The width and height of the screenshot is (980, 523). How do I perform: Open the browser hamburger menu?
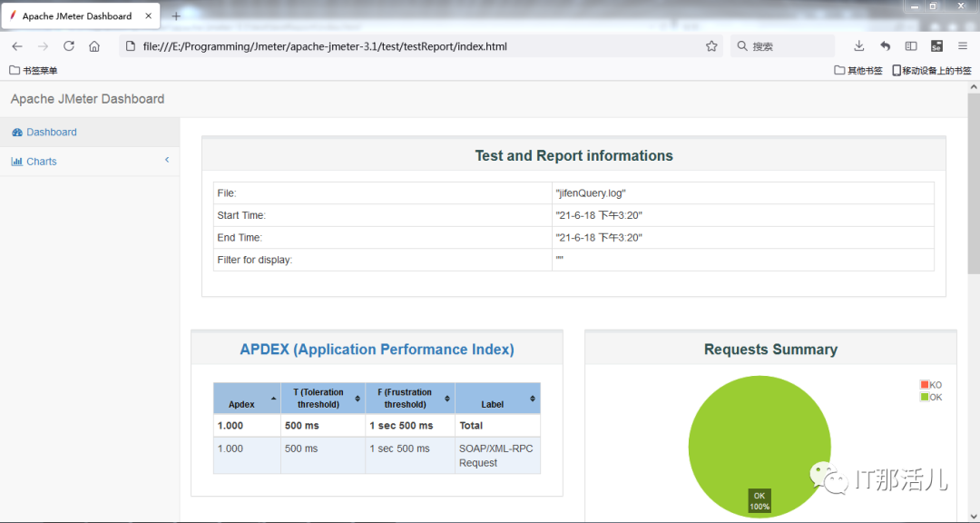[963, 46]
